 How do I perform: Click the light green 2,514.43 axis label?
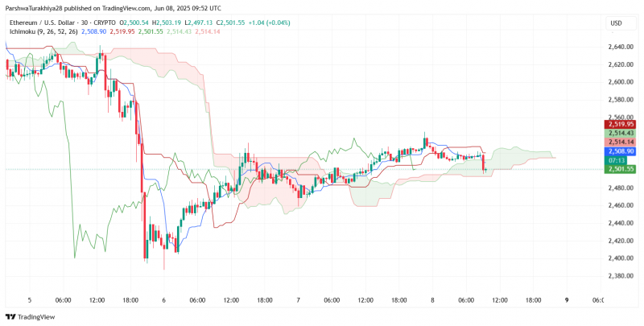coord(619,133)
